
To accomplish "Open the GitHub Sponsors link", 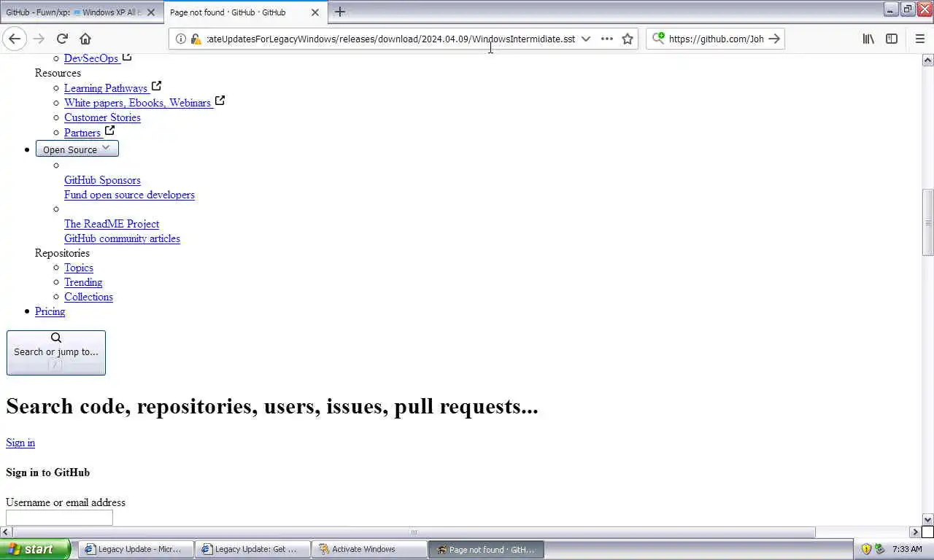I will (102, 180).
